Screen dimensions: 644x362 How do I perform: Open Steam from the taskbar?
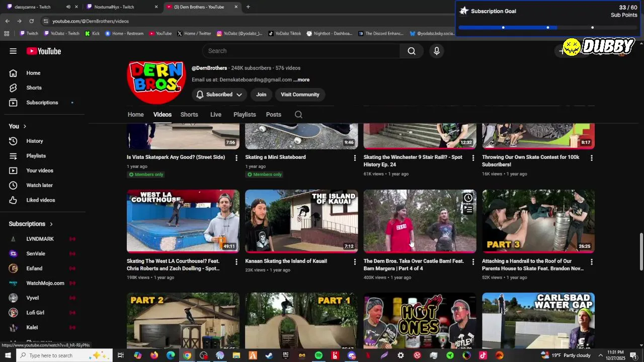click(269, 355)
